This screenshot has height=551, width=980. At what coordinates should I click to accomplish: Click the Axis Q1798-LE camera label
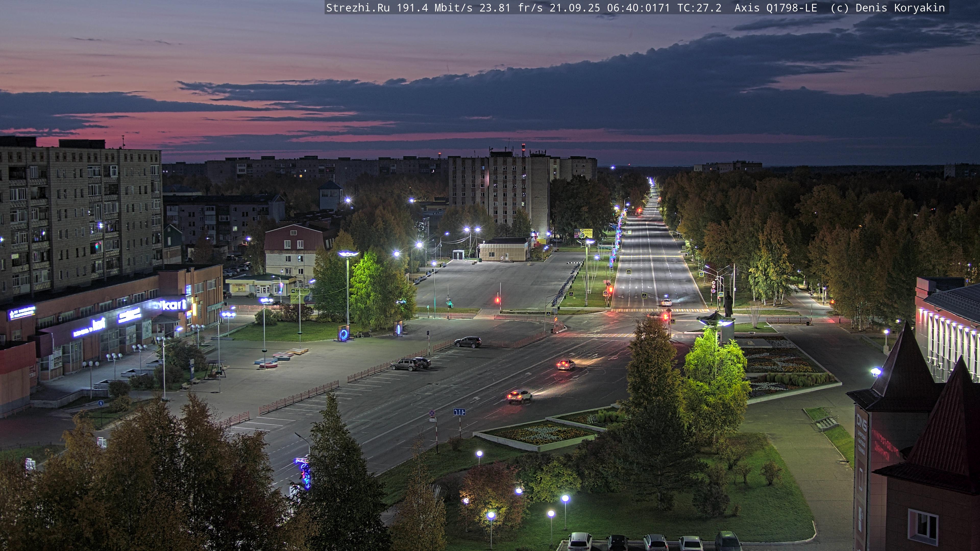point(775,8)
